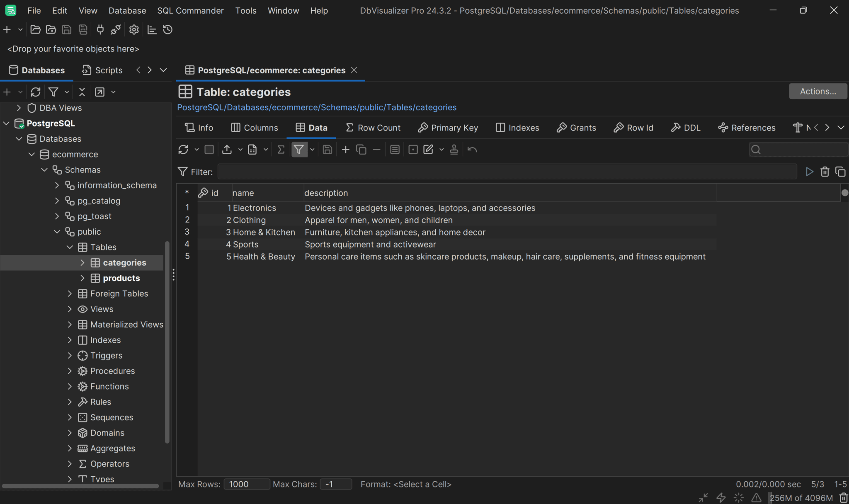Expand the products table node

click(82, 278)
